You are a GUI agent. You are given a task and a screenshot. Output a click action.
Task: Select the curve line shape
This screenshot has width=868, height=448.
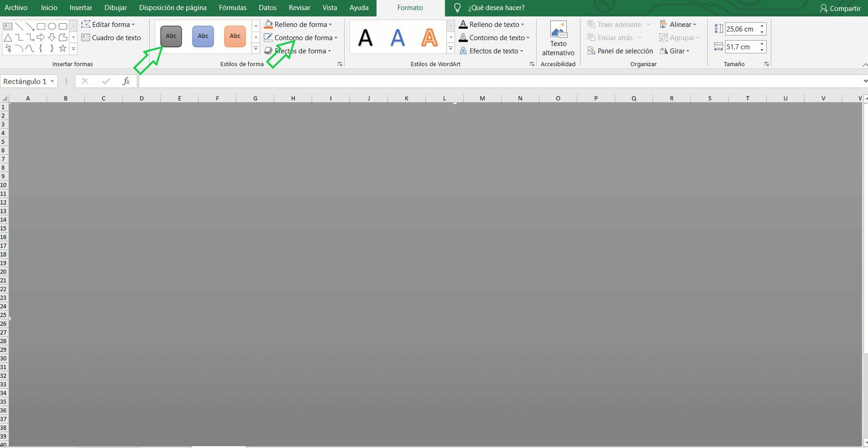point(30,48)
